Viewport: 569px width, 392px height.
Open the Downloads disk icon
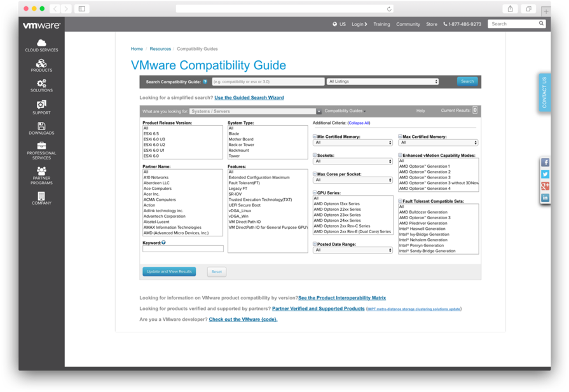click(x=41, y=127)
